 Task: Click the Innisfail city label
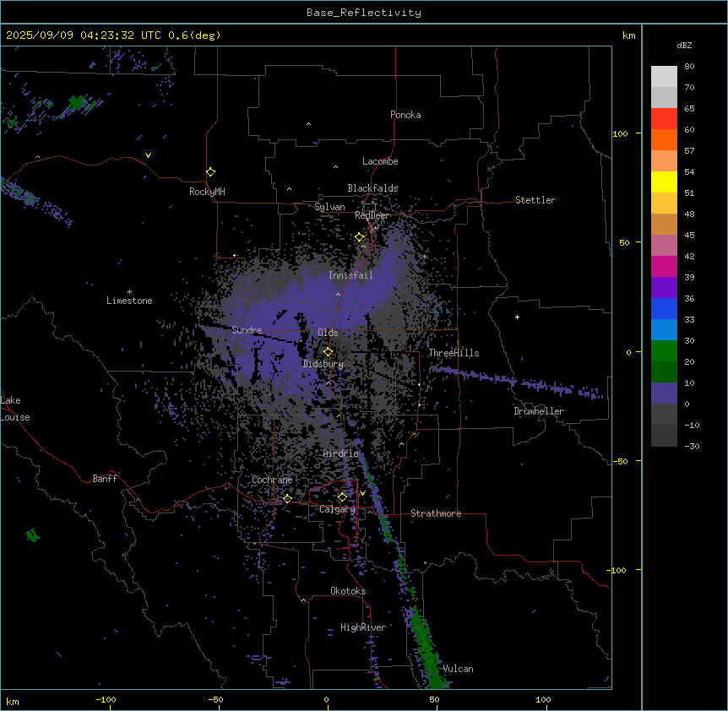pyautogui.click(x=350, y=275)
